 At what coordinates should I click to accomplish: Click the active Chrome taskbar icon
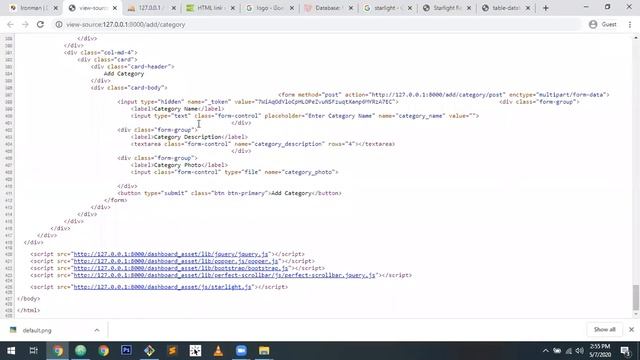pyautogui.click(x=58, y=351)
